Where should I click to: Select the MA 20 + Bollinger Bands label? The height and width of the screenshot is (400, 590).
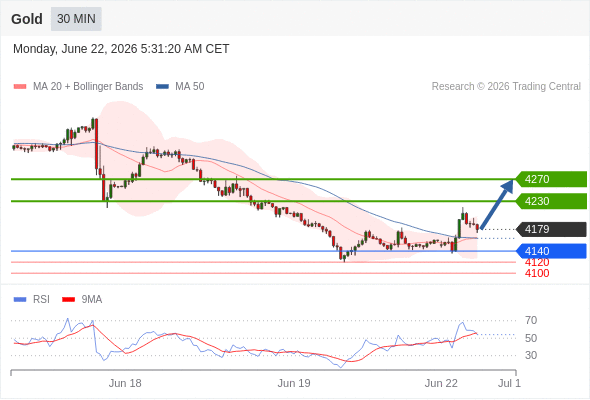tap(88, 87)
